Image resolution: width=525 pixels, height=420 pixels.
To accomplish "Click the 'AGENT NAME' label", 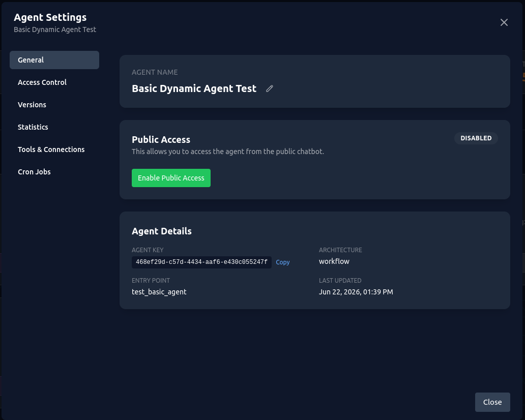I will click(x=155, y=72).
